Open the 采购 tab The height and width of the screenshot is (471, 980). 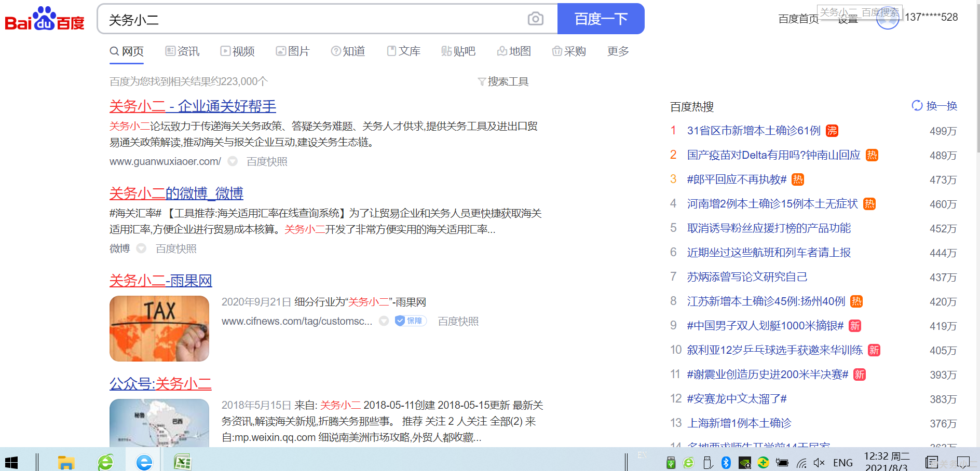point(569,51)
